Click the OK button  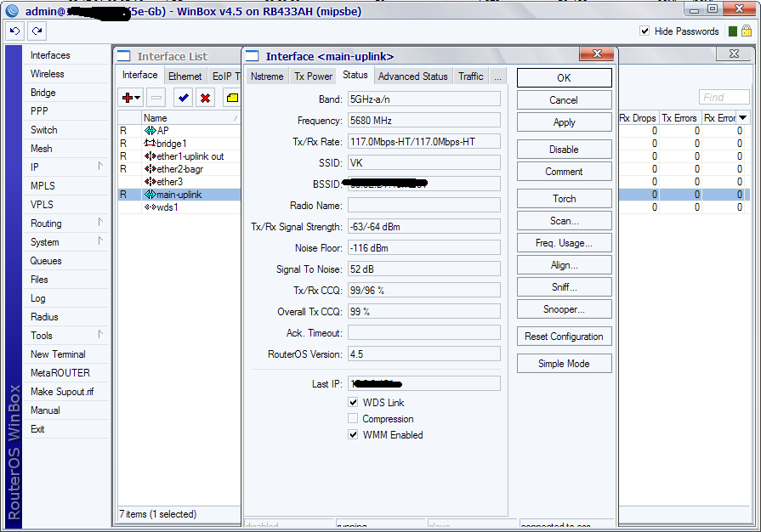point(564,78)
